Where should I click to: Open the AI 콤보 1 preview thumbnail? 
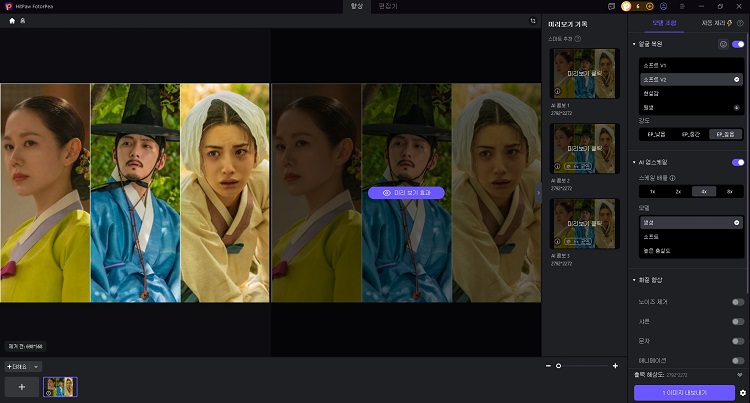pos(585,73)
